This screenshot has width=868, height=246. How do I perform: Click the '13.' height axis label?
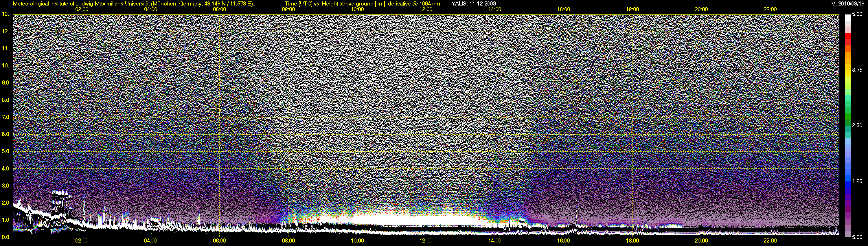tap(5, 14)
